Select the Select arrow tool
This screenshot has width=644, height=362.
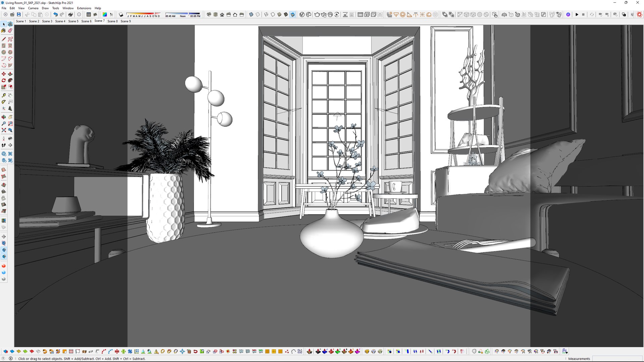coord(4,24)
